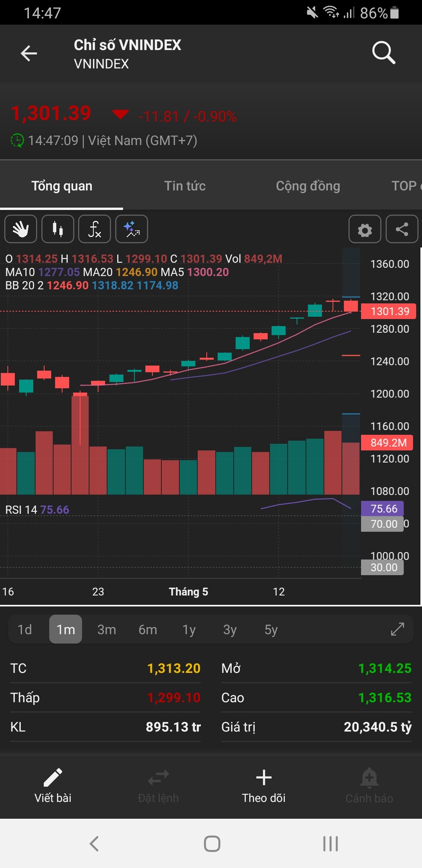Viewport: 422px width, 868px height.
Task: Tap the MA10 1277.05 legend value
Action: (43, 272)
